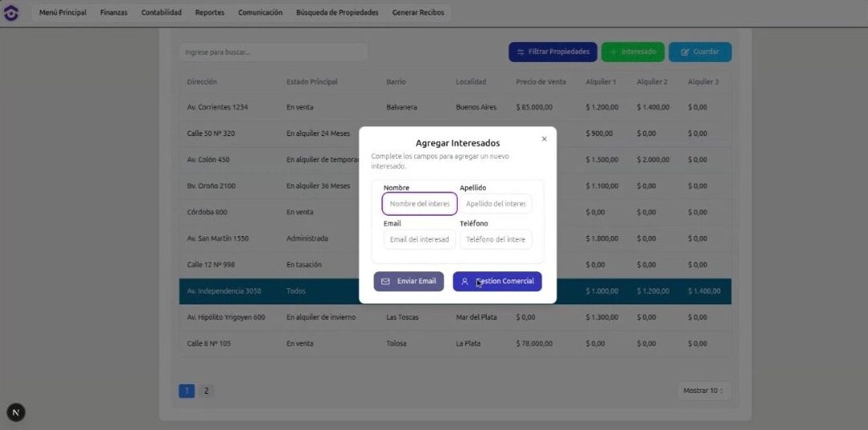This screenshot has width=868, height=430.
Task: Click the filter icon on Filtrar Propiedades
Action: coord(520,52)
